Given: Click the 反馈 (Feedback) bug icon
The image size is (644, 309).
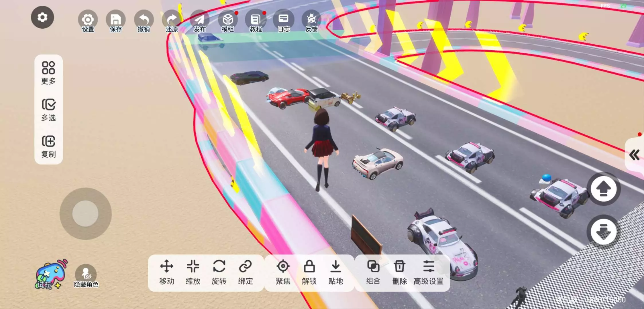Looking at the screenshot, I should coord(311,19).
